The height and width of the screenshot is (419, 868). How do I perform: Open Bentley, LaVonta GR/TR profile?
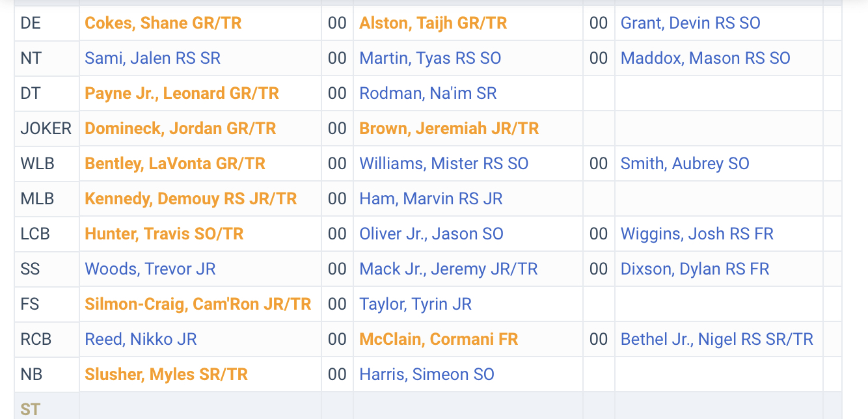175,163
